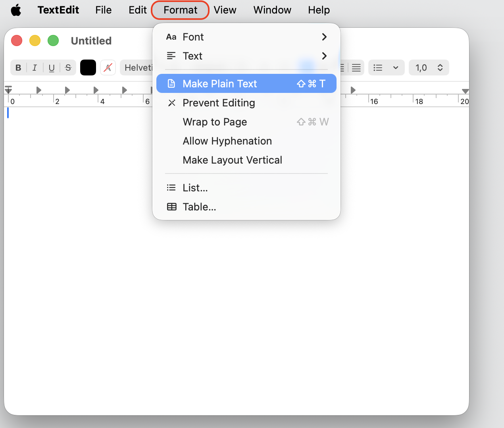Choose Wrap to Page
The image size is (504, 428).
(246, 122)
